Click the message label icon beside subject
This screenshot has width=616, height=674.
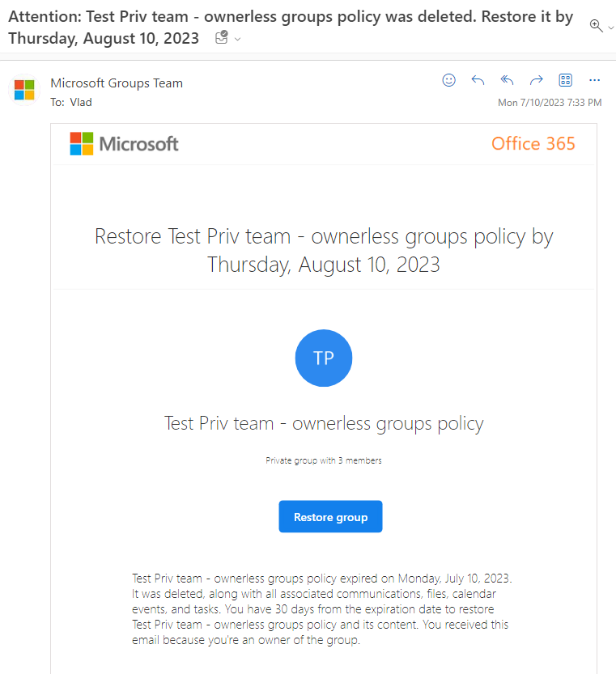[x=222, y=37]
